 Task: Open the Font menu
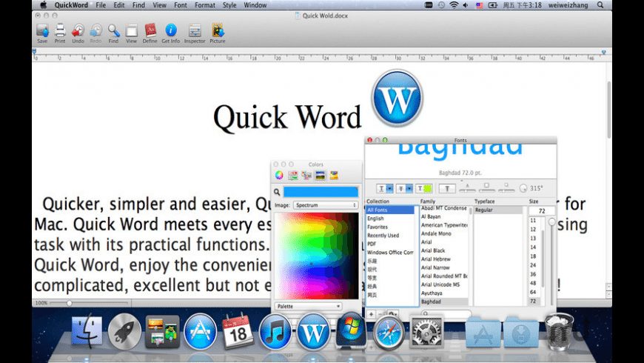[181, 5]
